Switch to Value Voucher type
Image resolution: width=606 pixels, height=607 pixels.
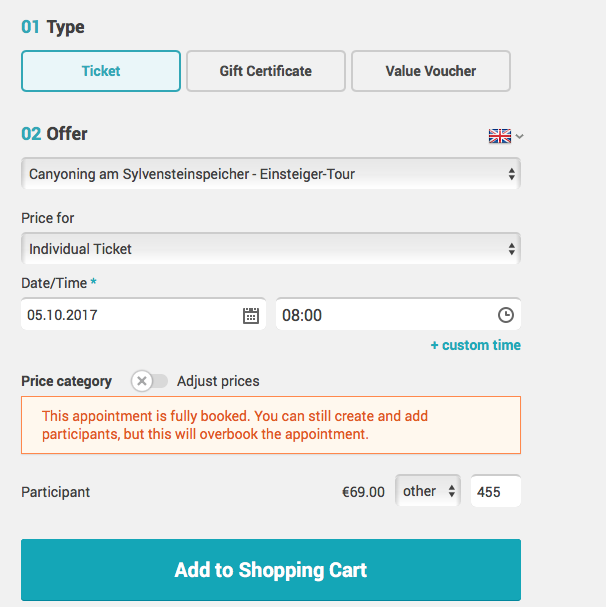click(x=431, y=71)
